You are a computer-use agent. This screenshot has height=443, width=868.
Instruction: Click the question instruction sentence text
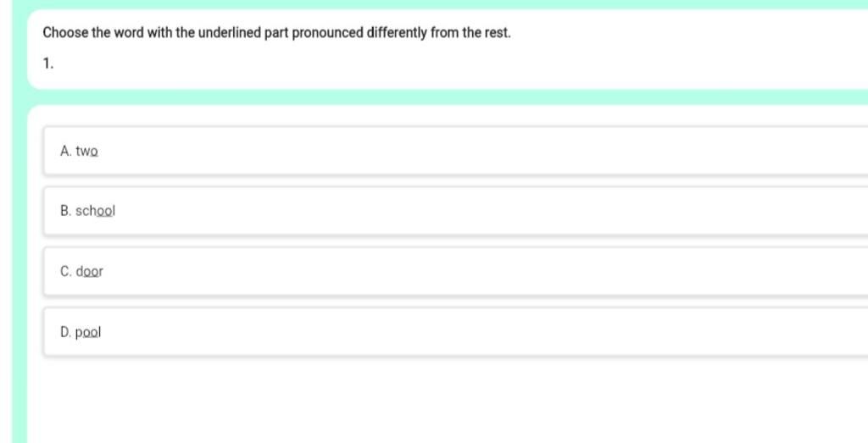[x=277, y=33]
